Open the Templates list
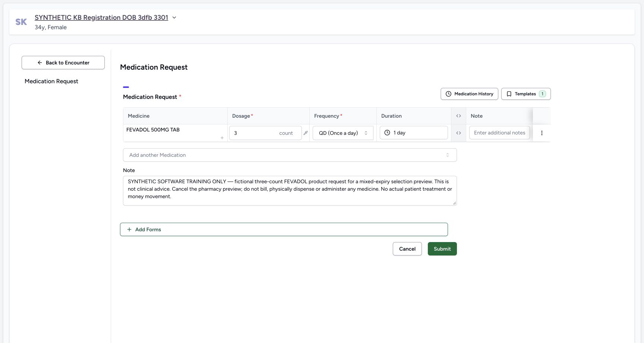The image size is (644, 343). [x=526, y=94]
